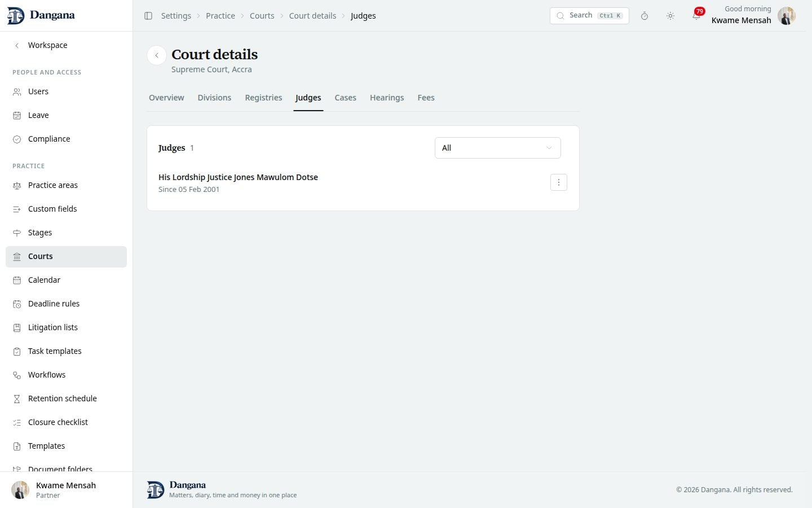Viewport: 812px width, 508px height.
Task: Switch theme with the sun icon
Action: [670, 16]
